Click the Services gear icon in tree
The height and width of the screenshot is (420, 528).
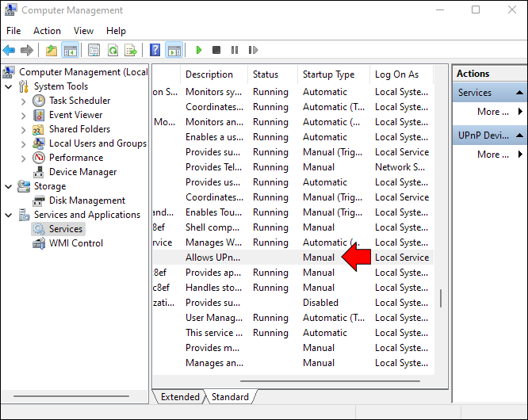click(x=39, y=229)
